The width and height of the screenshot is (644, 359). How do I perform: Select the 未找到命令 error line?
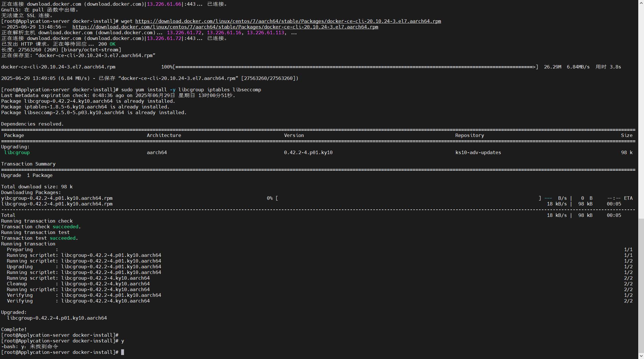[44, 346]
